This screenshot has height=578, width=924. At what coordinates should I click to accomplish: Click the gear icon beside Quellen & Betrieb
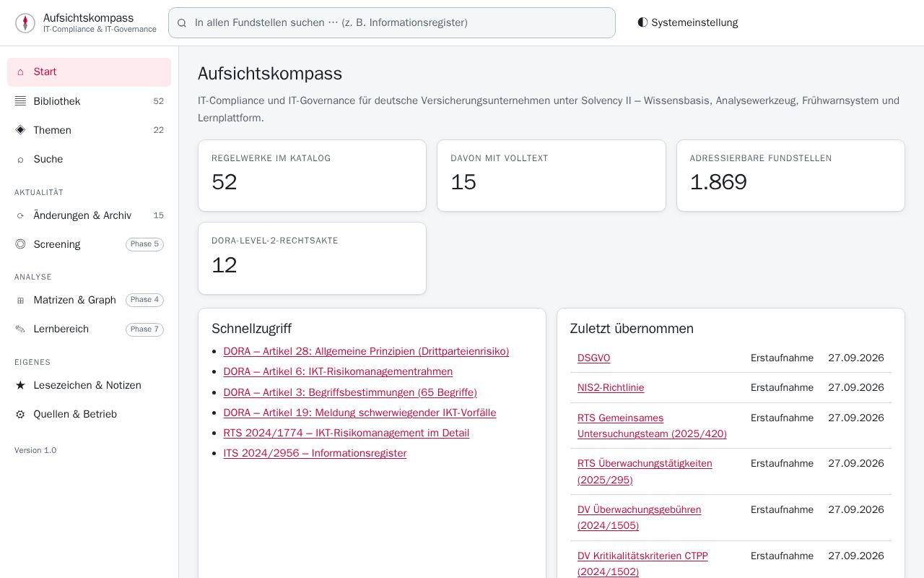(20, 415)
